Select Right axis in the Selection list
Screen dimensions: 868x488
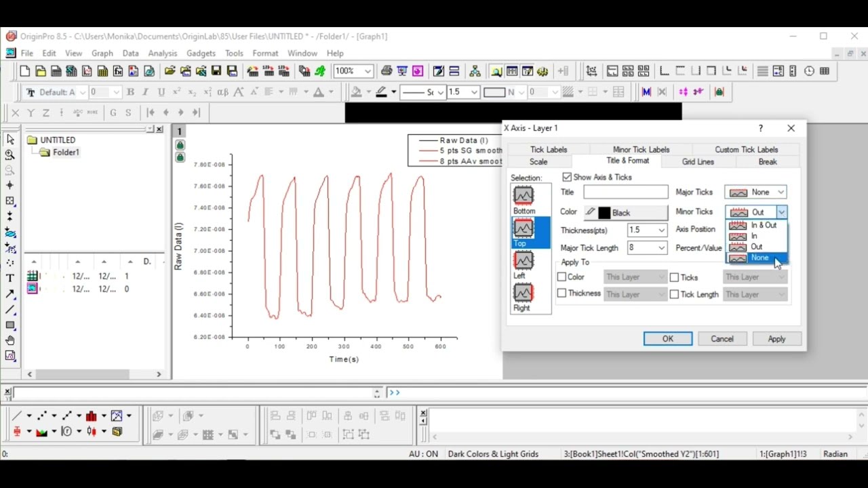(524, 297)
